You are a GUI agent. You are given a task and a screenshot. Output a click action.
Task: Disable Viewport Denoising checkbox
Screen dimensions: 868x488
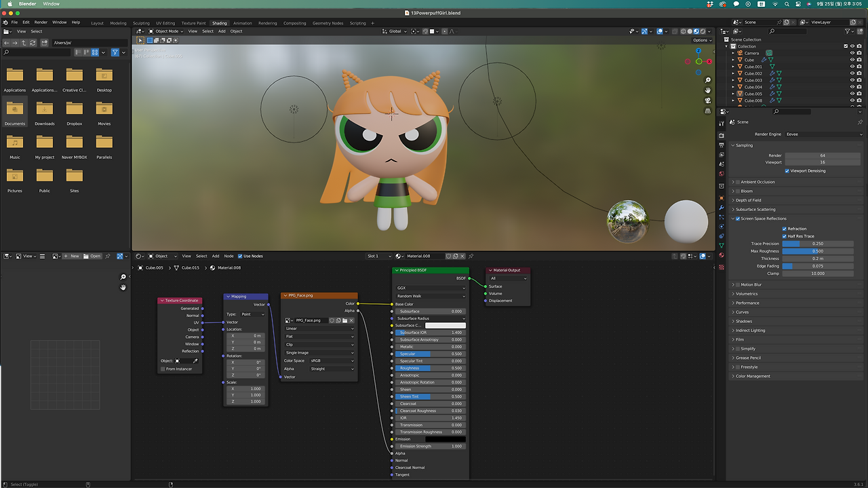coord(787,171)
